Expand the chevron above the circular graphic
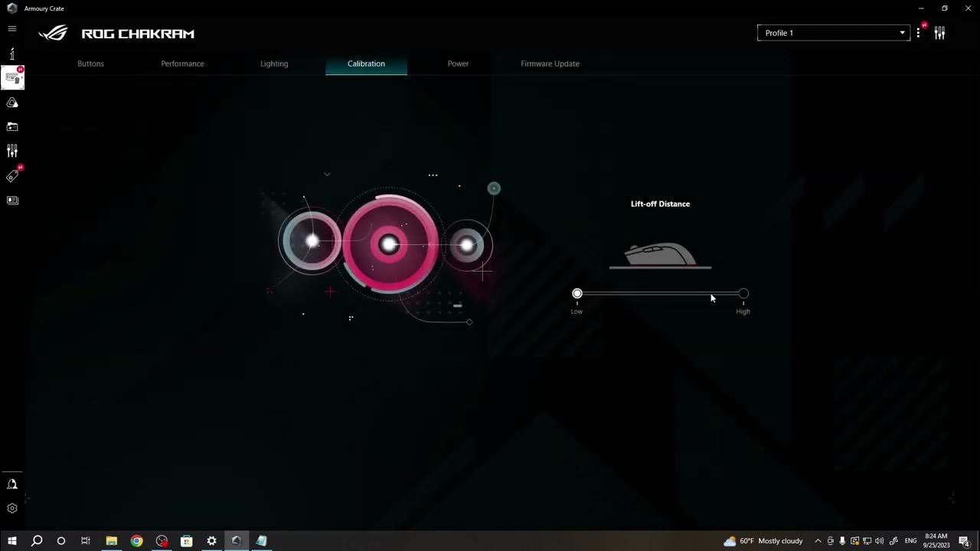This screenshot has width=980, height=551. [x=327, y=174]
